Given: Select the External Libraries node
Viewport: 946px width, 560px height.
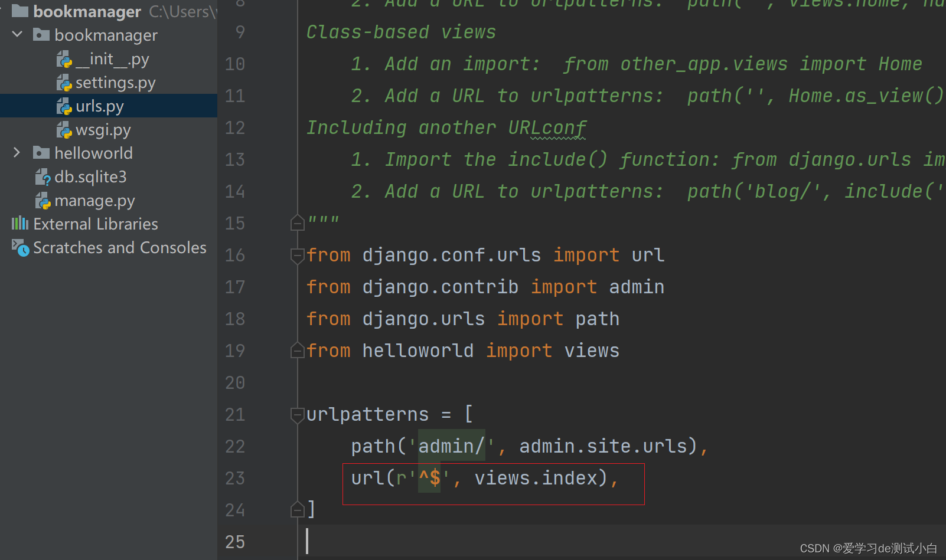Looking at the screenshot, I should [96, 224].
